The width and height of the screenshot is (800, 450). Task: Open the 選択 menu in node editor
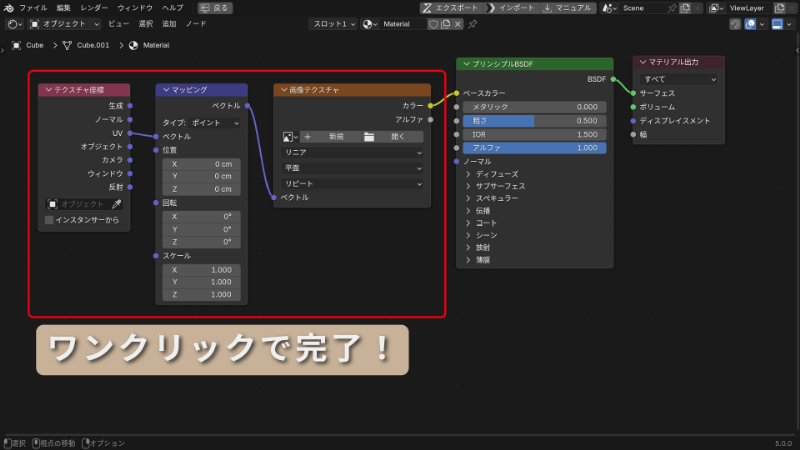pos(146,24)
